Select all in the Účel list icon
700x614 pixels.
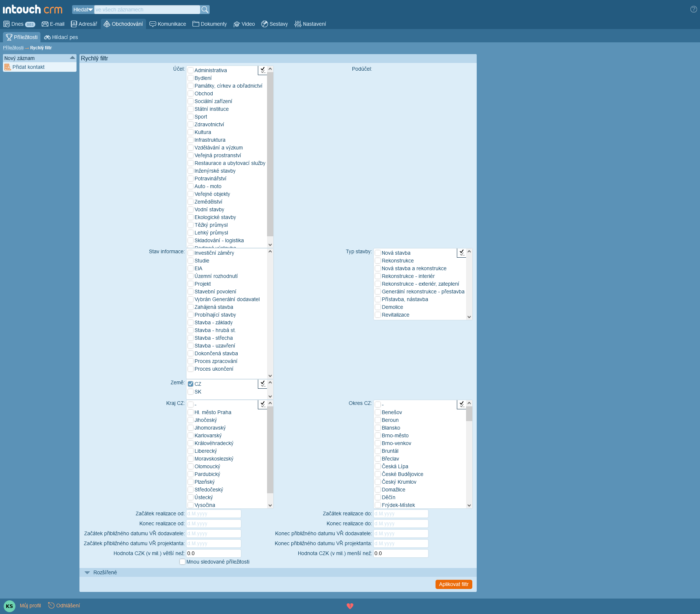click(x=263, y=70)
